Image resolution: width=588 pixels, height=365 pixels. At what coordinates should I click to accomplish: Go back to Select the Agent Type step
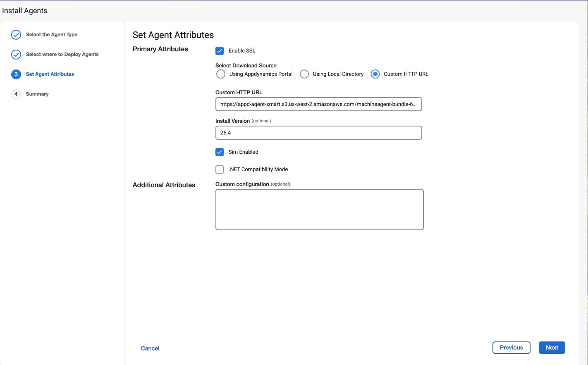tap(52, 34)
